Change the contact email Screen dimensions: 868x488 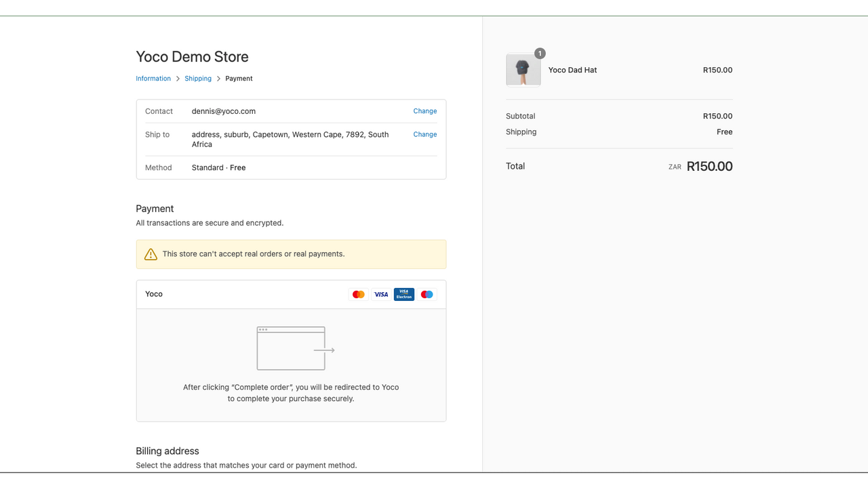pos(425,111)
